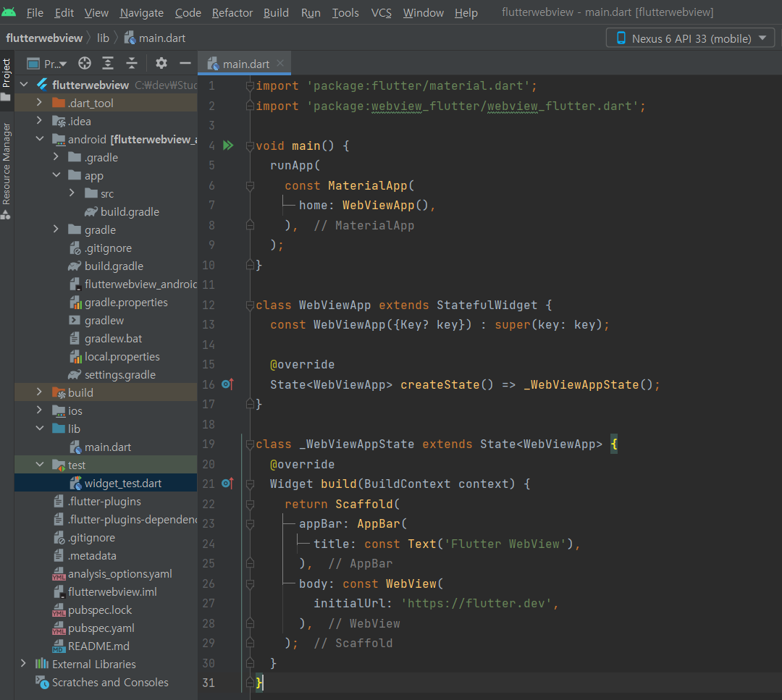The width and height of the screenshot is (782, 700).
Task: Open the Nexus 6 API 33 device dropdown
Action: tap(690, 38)
